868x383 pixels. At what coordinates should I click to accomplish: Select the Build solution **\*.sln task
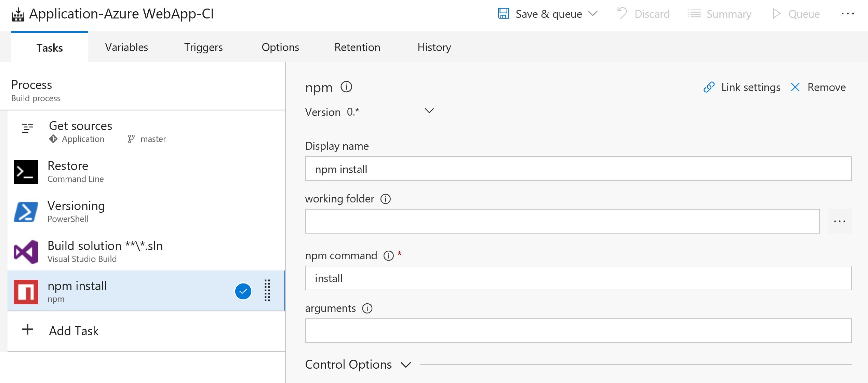(x=146, y=251)
